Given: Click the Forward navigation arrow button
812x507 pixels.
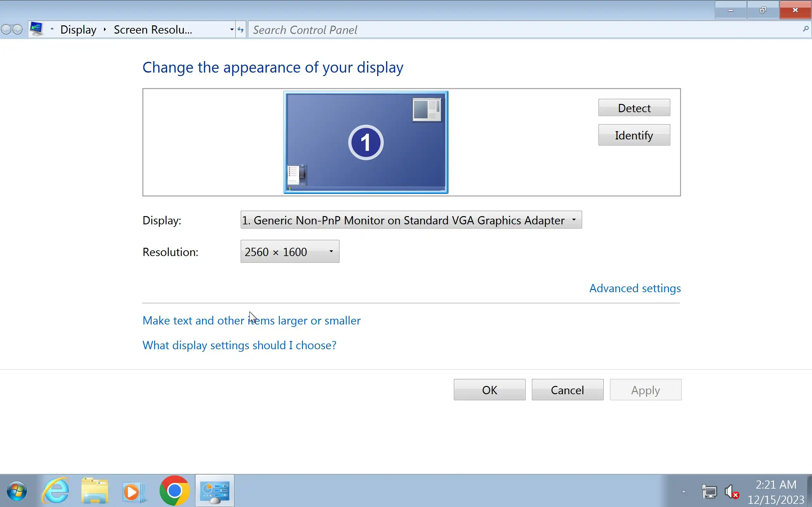Looking at the screenshot, I should (x=17, y=29).
